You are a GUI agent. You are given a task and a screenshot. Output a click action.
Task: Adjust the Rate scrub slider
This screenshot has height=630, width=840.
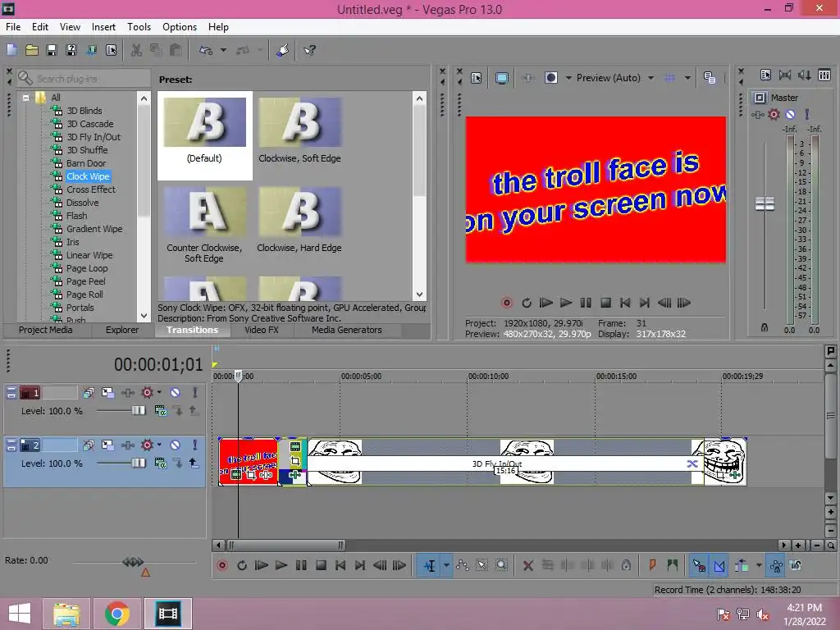click(x=133, y=562)
